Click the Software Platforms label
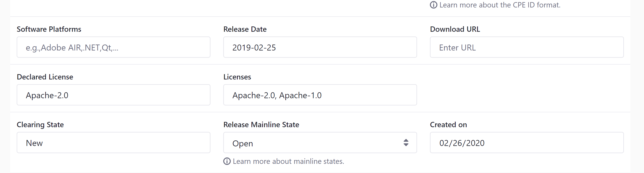Screen dimensions: 644x173 click(49, 29)
